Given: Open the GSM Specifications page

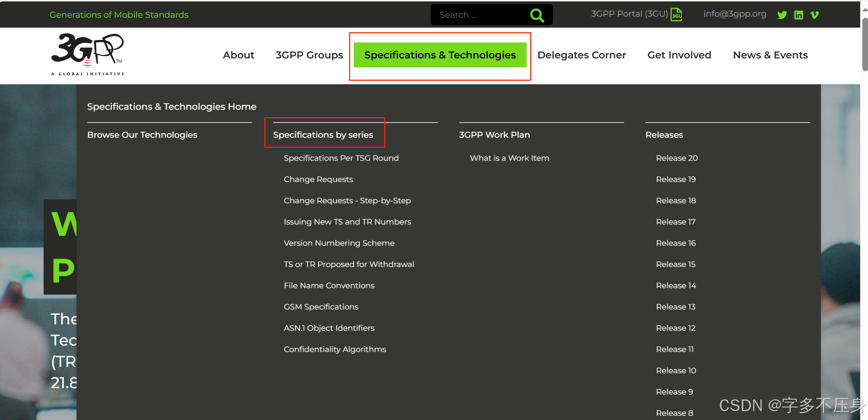Looking at the screenshot, I should (x=321, y=307).
